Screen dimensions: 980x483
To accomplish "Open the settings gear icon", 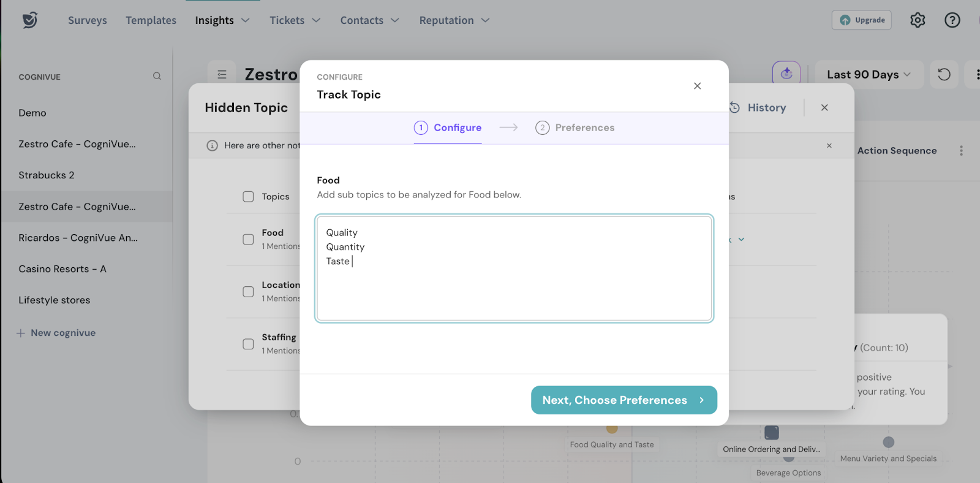I will point(918,20).
